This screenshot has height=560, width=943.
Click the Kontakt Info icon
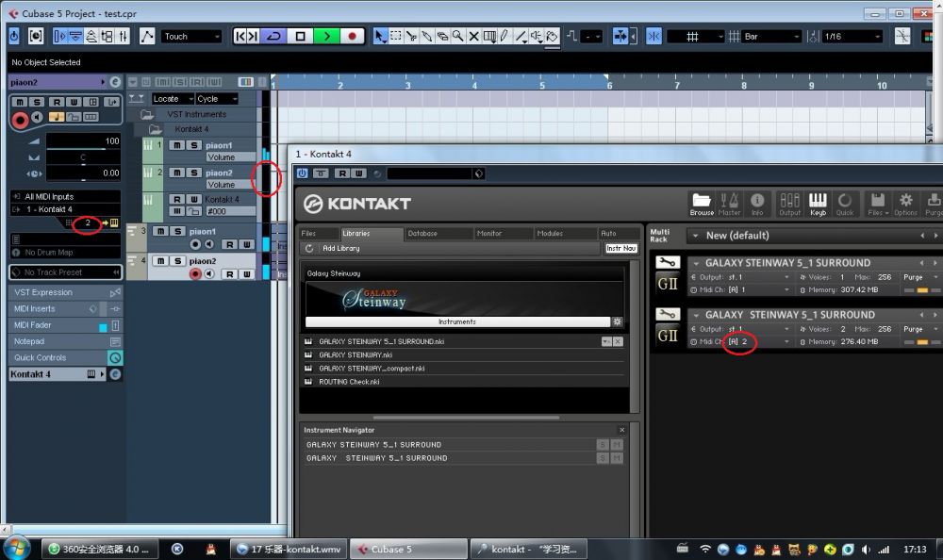coord(757,203)
